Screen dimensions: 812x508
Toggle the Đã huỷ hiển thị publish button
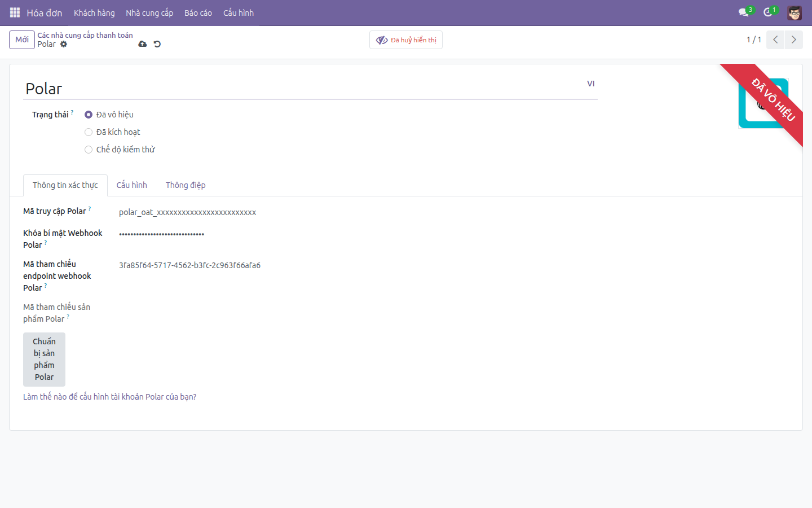pos(406,40)
